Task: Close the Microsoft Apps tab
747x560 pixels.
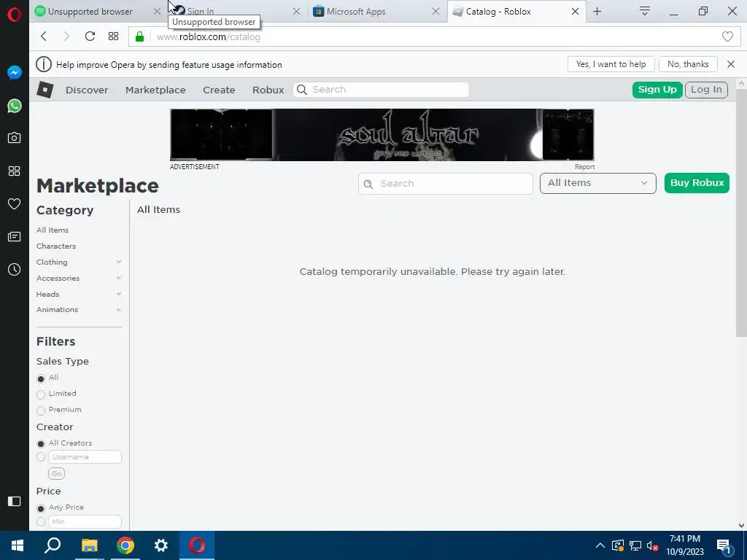Action: [436, 12]
